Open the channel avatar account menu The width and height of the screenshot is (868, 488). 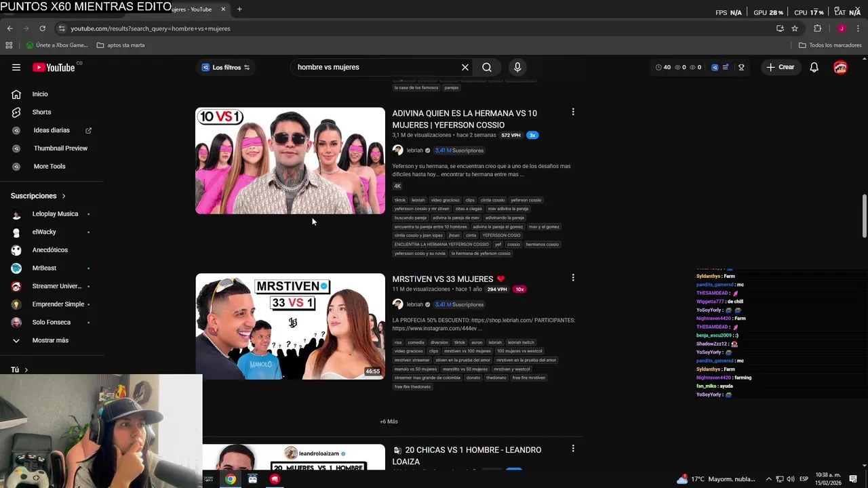[840, 67]
